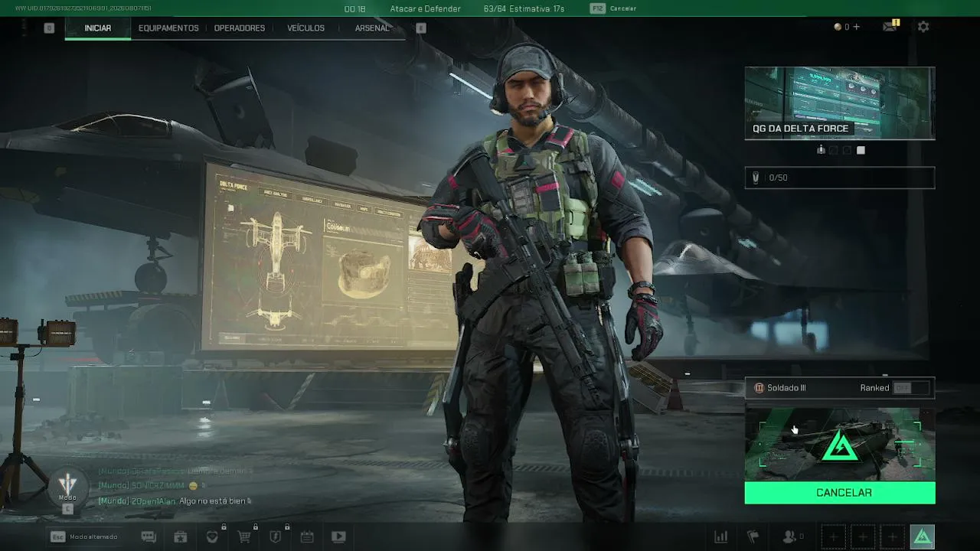Open the calendar events icon
980x551 pixels.
point(307,537)
